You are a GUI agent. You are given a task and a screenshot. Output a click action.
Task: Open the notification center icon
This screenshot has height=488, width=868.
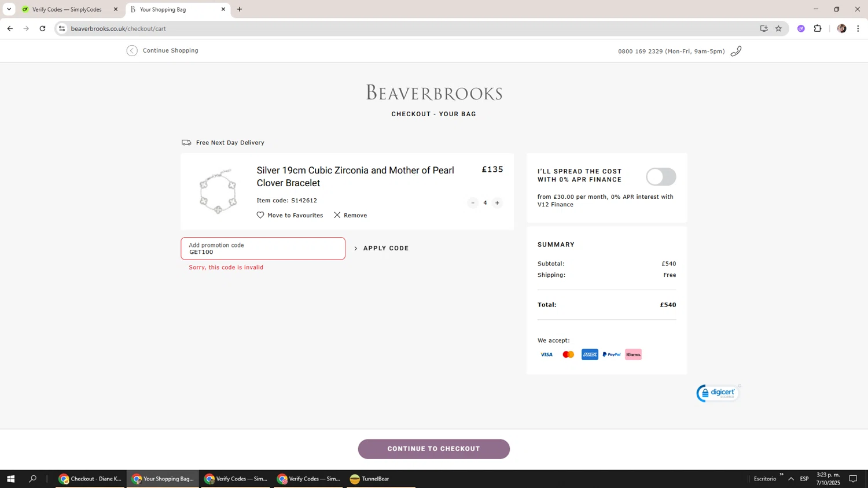(853, 479)
